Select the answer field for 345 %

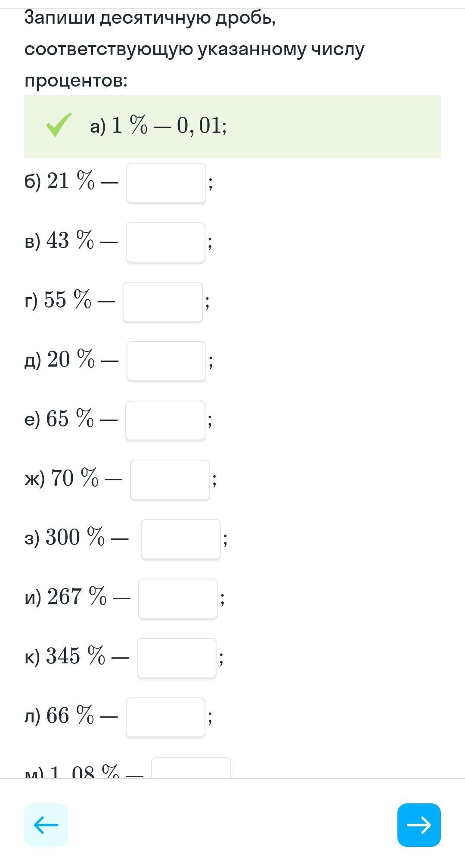[177, 658]
